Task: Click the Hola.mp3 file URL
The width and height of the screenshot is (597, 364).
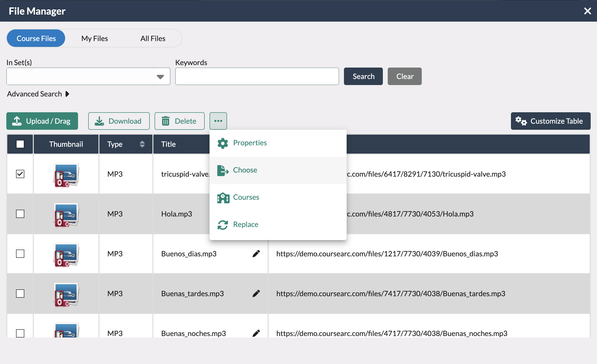Action: [410, 214]
